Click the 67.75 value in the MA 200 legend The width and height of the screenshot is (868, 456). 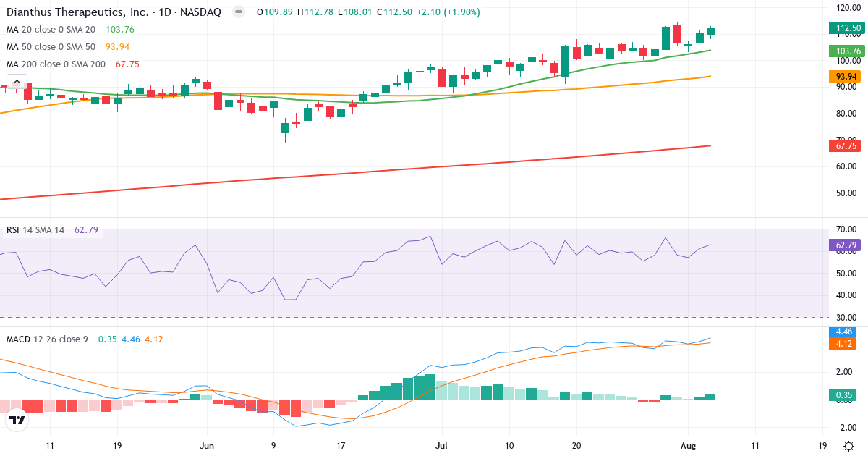pos(127,64)
